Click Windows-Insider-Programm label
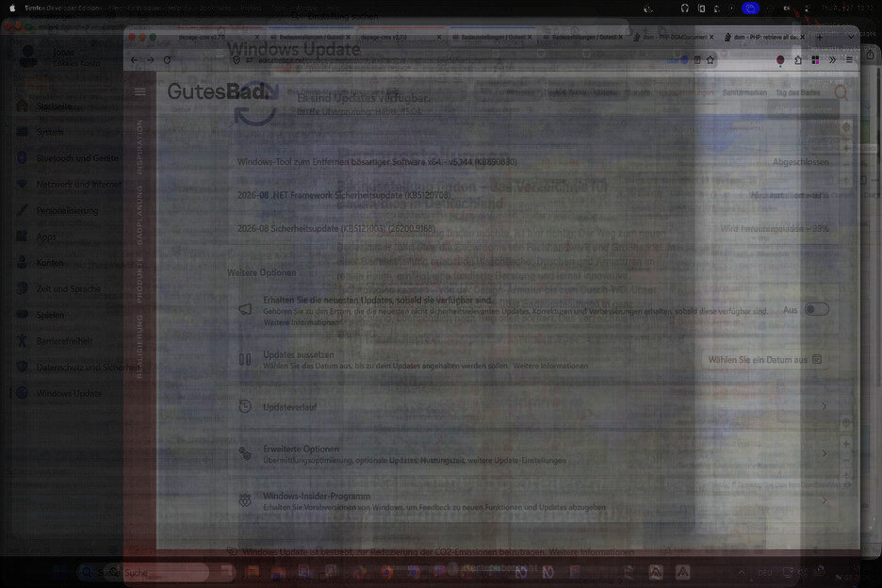882x588 pixels. [x=317, y=497]
